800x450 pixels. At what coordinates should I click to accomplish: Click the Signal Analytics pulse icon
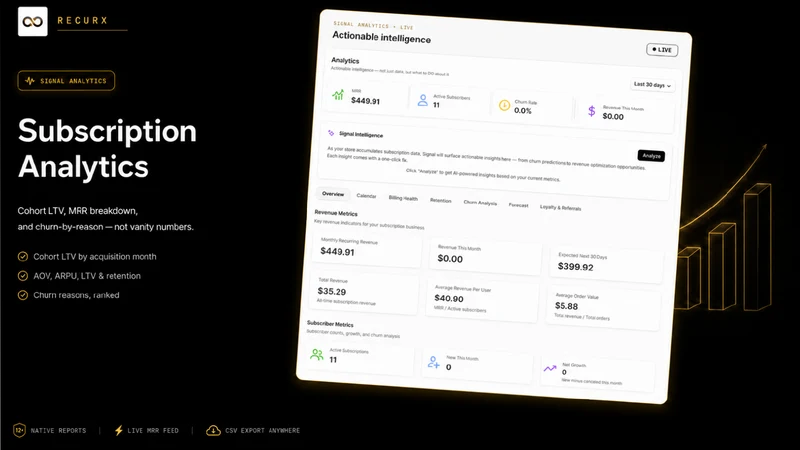[30, 81]
